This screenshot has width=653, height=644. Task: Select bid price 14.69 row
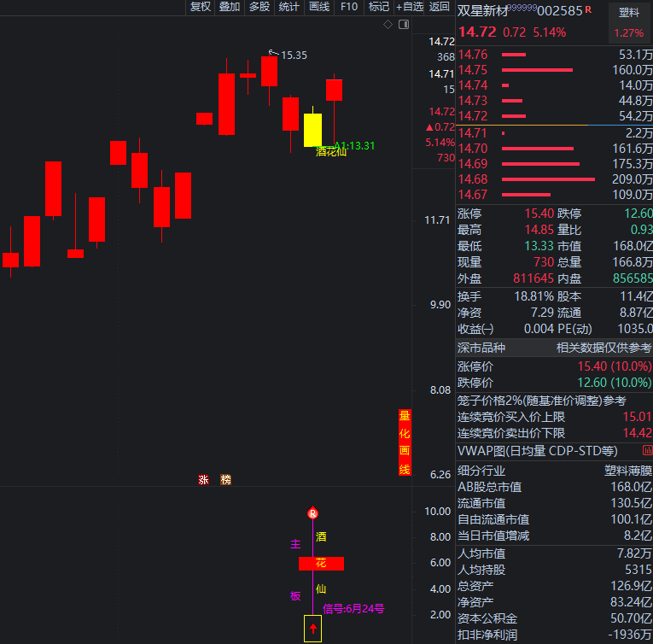(554, 164)
